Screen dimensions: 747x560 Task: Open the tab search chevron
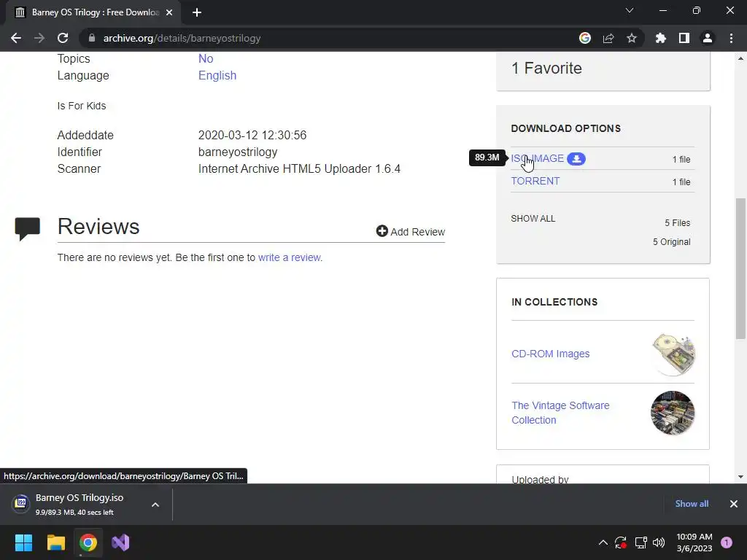(630, 10)
